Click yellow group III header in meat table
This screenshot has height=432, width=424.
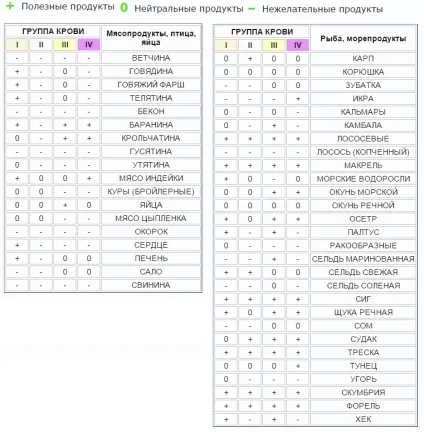[x=65, y=45]
